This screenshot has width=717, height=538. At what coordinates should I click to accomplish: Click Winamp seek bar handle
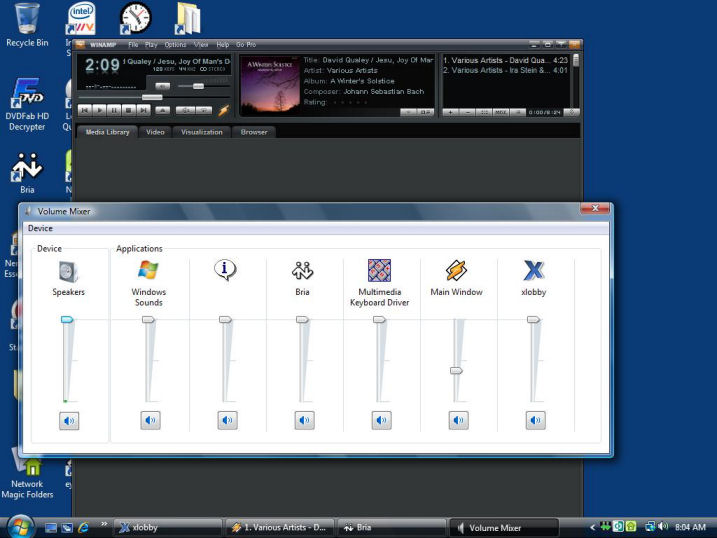click(x=152, y=97)
